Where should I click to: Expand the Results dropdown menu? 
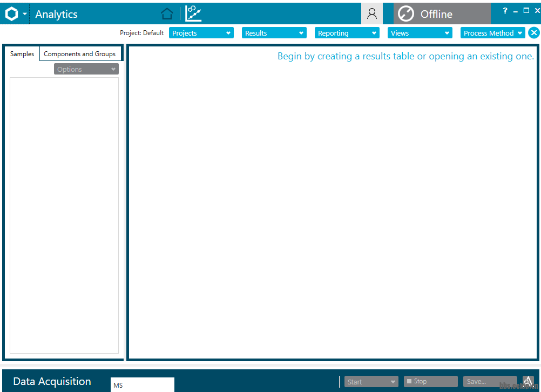coord(274,33)
